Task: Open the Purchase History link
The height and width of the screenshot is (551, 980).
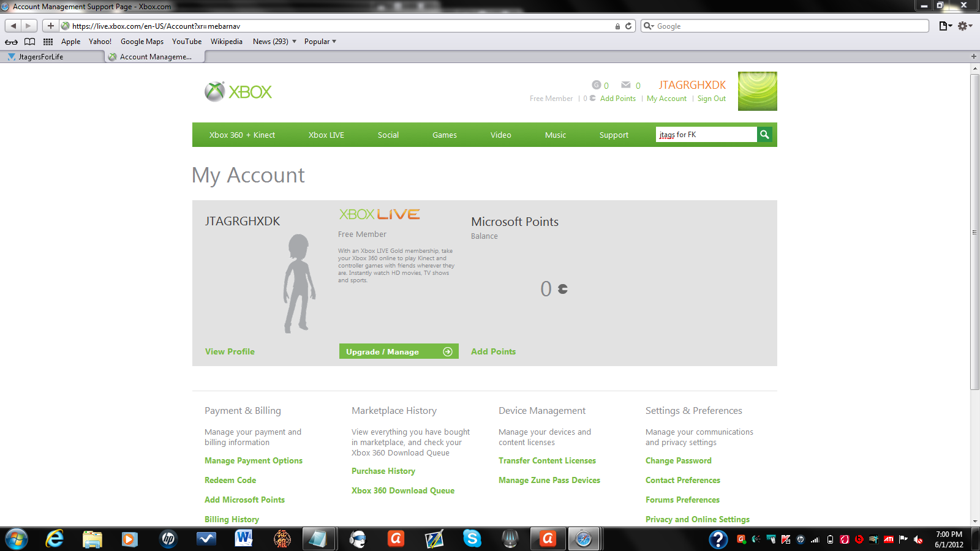Action: [383, 471]
